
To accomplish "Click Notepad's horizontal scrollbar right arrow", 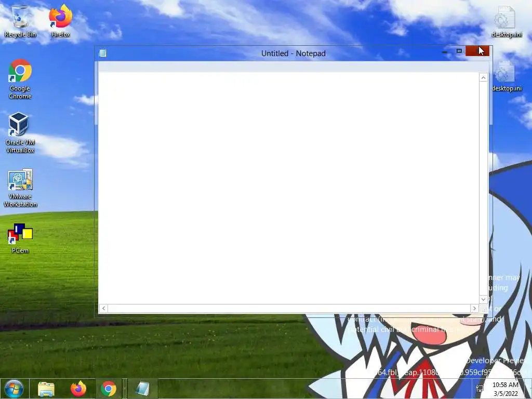I will (x=474, y=308).
